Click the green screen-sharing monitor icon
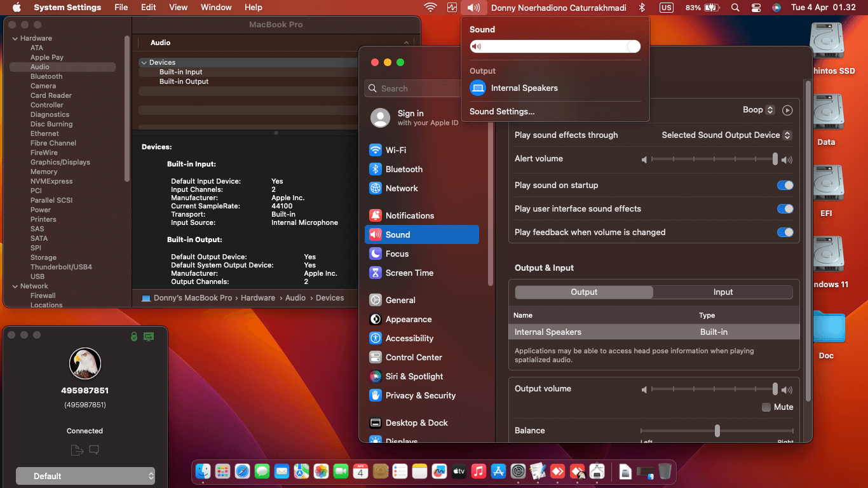 tap(149, 336)
